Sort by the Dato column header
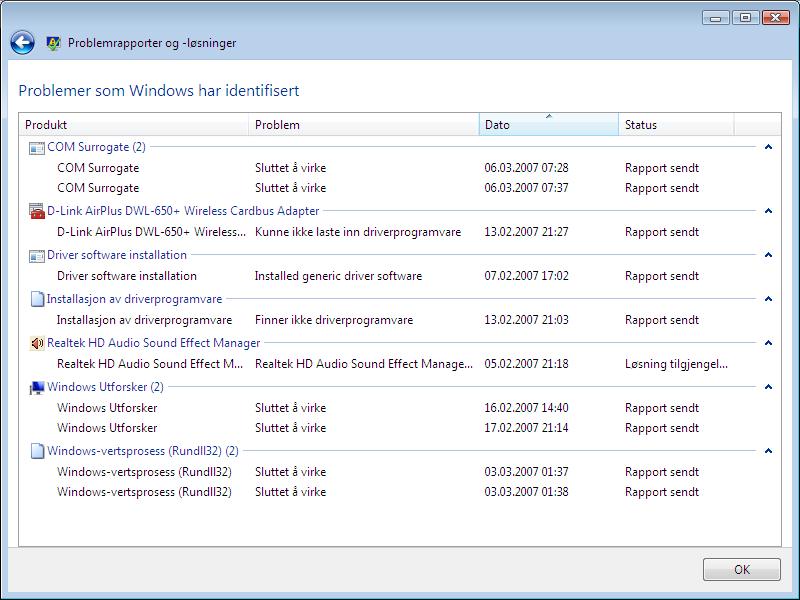The image size is (800, 600). tap(548, 124)
